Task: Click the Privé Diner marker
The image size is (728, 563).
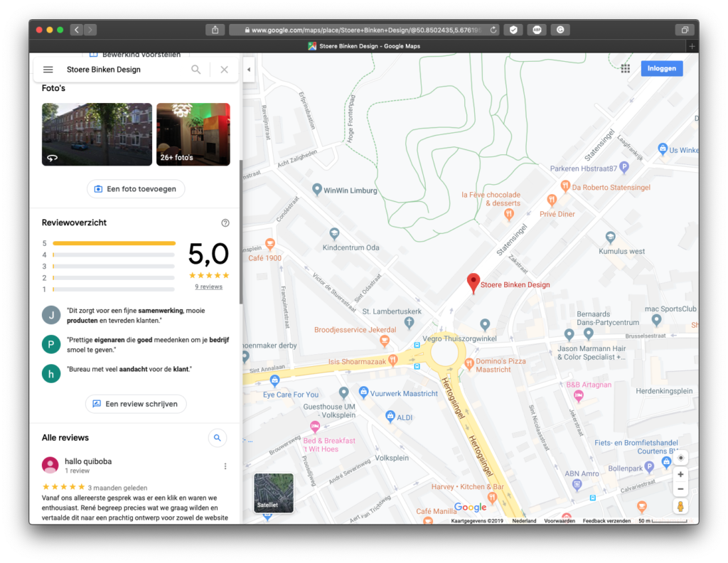Action: [x=552, y=200]
